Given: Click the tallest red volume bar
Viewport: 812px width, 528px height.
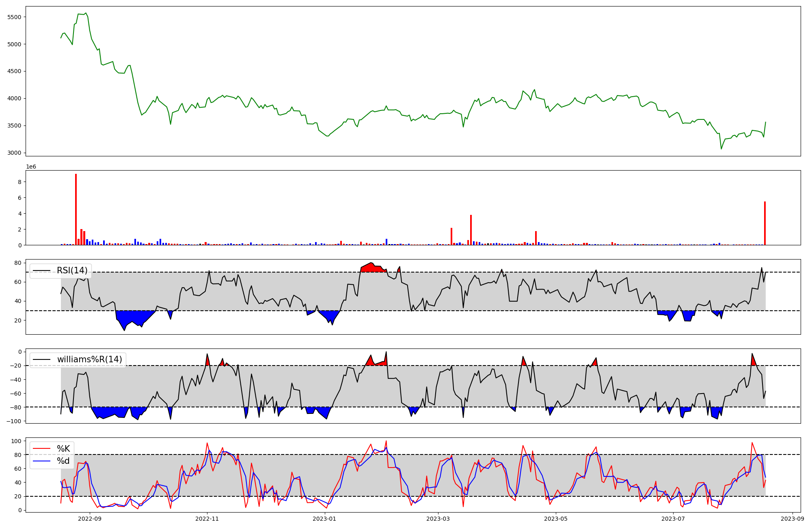Looking at the screenshot, I should coord(76,209).
